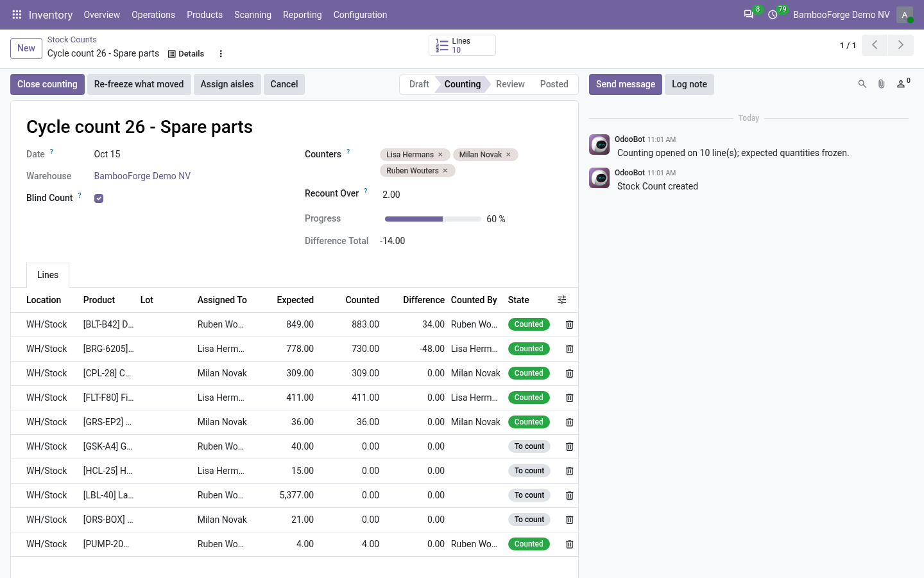Open the Lines 10 stat button
This screenshot has height=578, width=924.
click(x=462, y=46)
